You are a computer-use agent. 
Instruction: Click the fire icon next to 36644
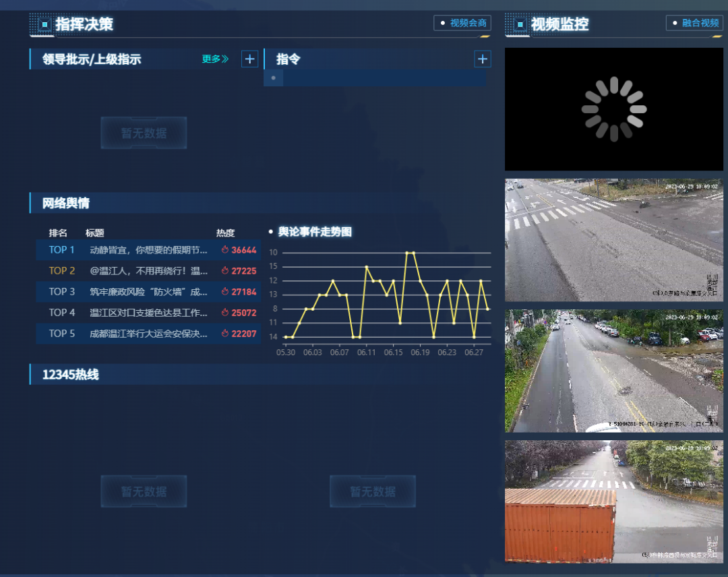(225, 250)
